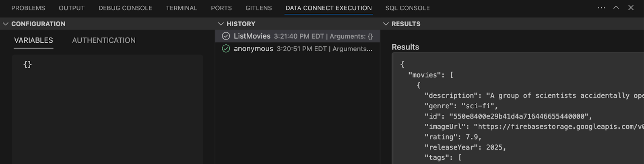Select the ListMovies history entry
The width and height of the screenshot is (644, 164).
(x=252, y=36)
